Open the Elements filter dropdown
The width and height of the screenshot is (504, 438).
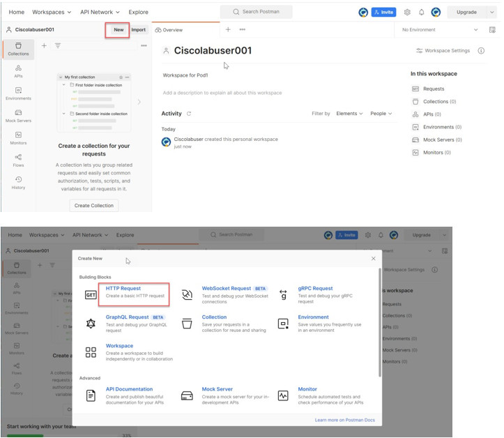tap(349, 114)
